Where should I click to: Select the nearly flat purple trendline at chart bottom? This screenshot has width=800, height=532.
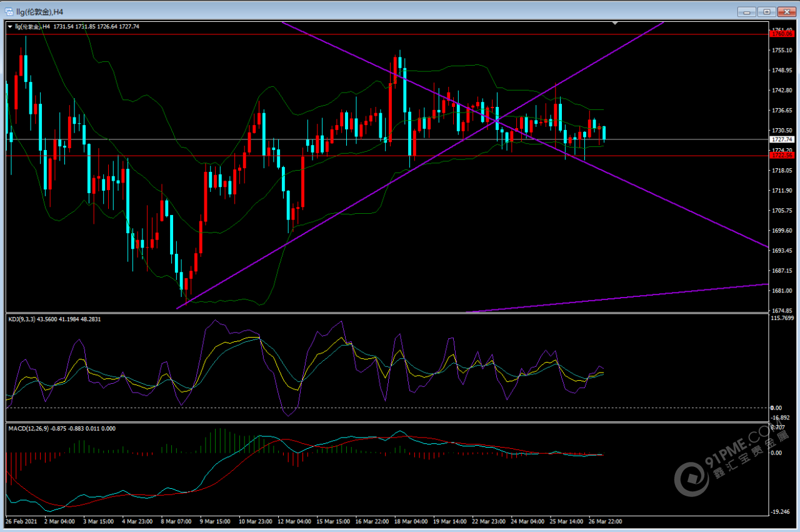tap(617, 298)
